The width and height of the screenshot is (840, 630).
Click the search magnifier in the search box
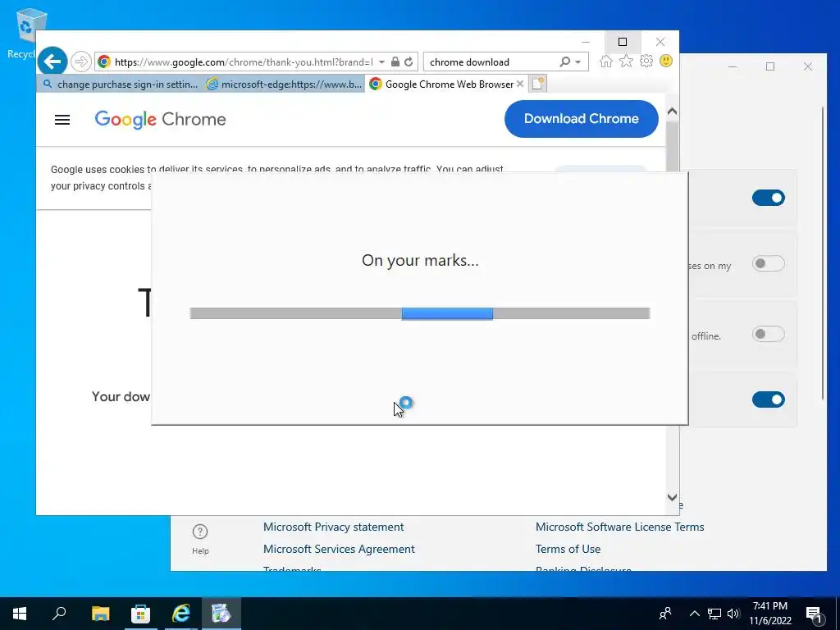[564, 62]
